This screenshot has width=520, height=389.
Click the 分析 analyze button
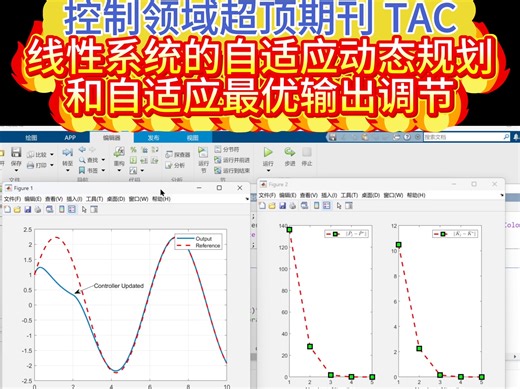click(x=175, y=165)
